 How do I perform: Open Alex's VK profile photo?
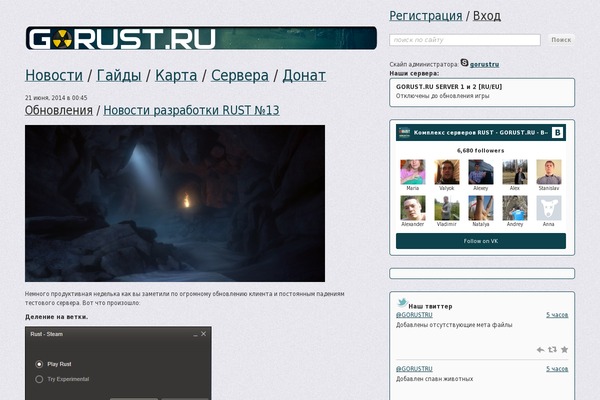point(515,172)
